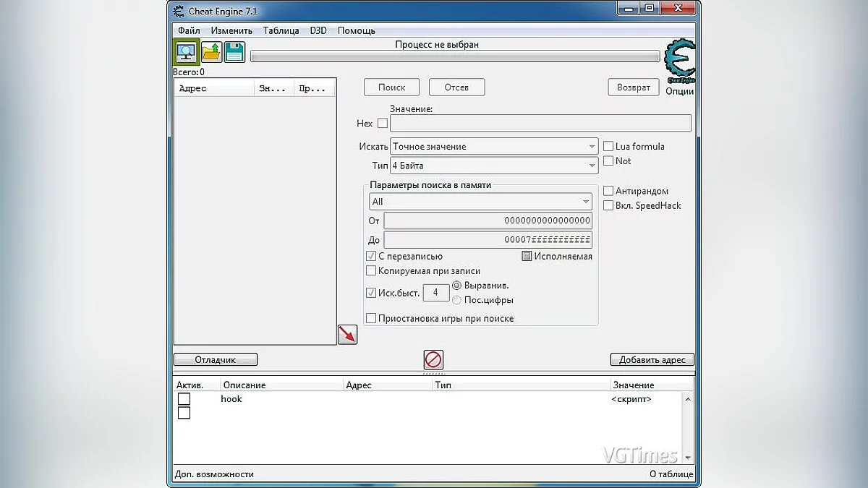Image resolution: width=868 pixels, height=488 pixels.
Task: Open the process list computer icon
Action: (187, 52)
